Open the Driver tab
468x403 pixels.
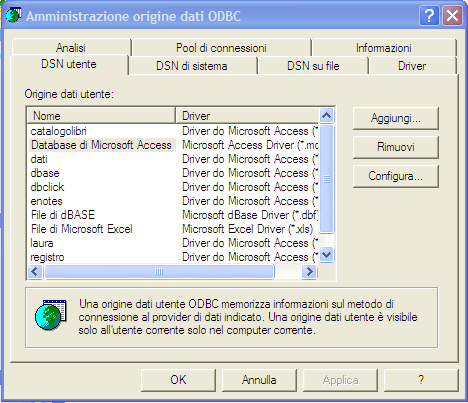point(412,66)
